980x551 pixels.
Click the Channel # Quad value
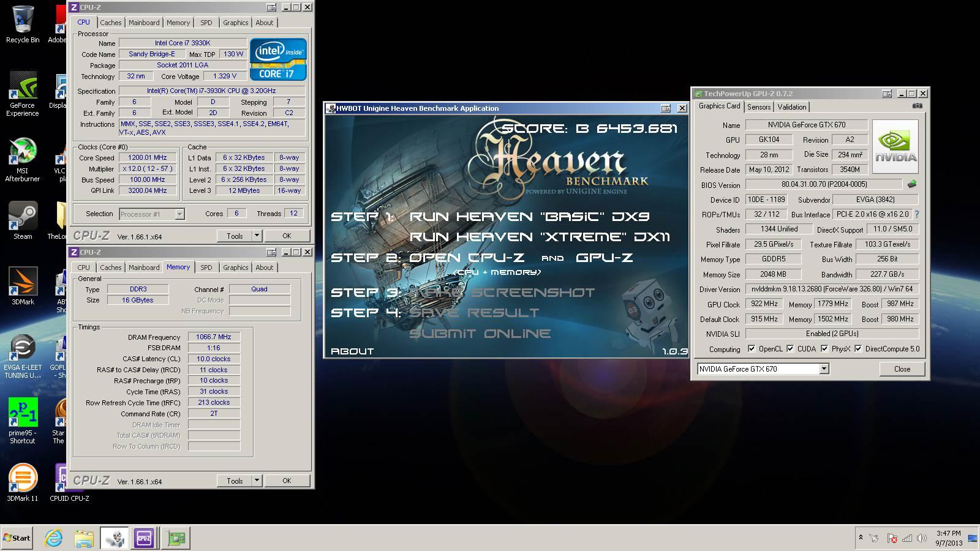coord(259,289)
